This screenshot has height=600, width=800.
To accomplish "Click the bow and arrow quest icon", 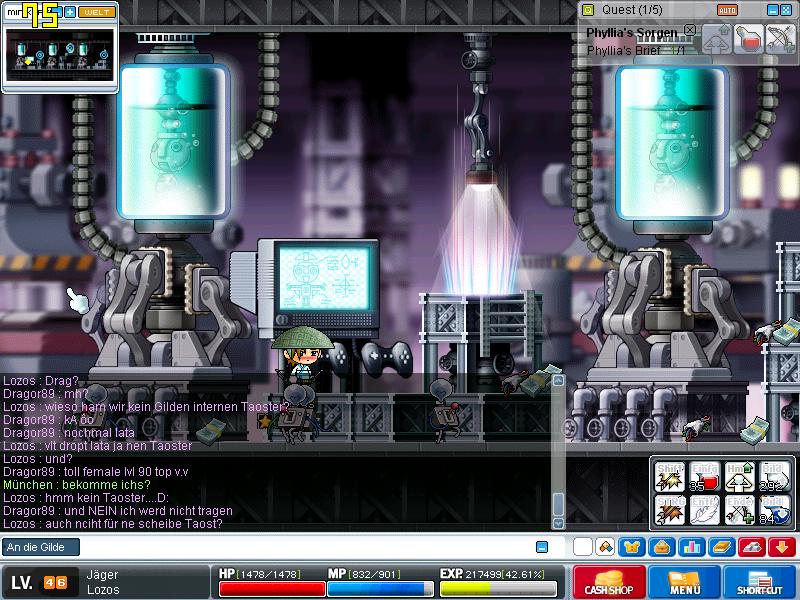I will click(x=779, y=38).
